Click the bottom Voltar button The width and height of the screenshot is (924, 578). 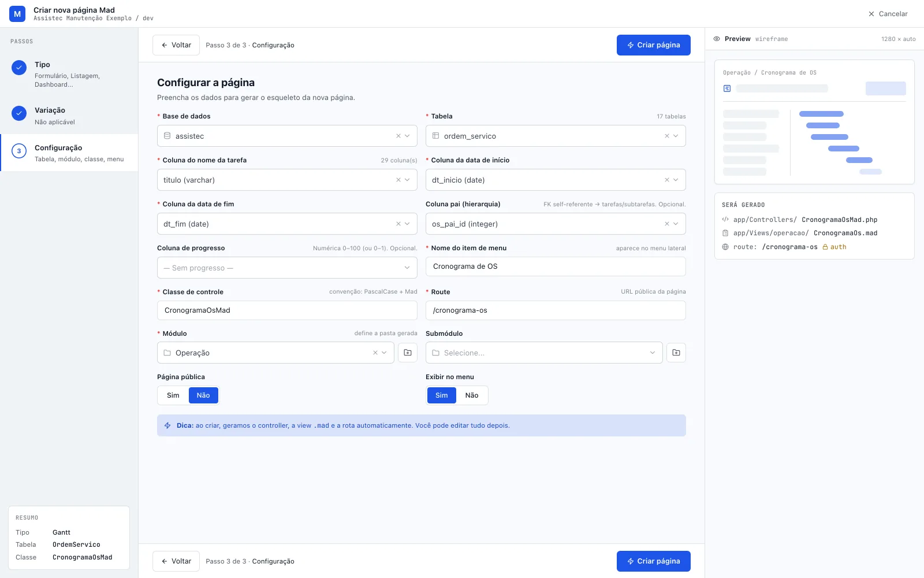point(176,561)
